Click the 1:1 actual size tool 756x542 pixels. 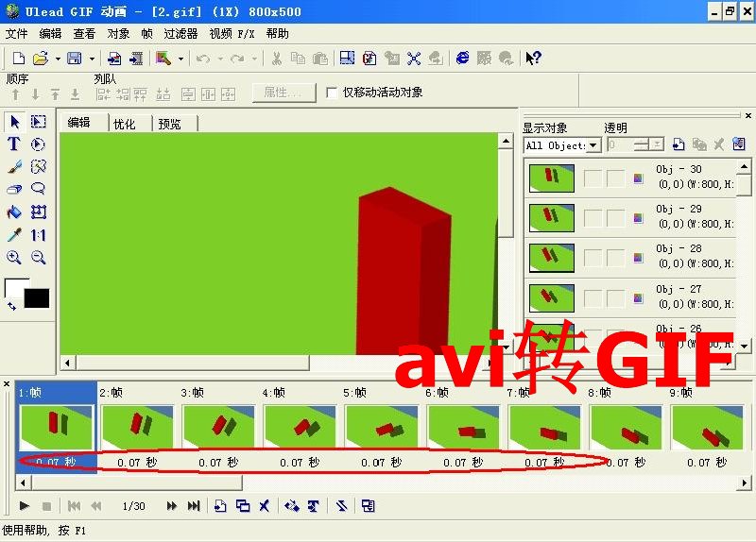[38, 235]
